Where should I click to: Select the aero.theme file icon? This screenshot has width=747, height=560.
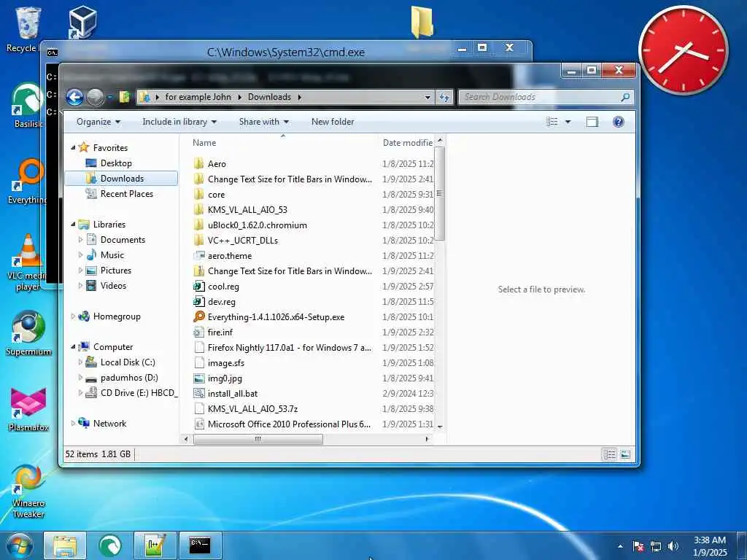(199, 256)
